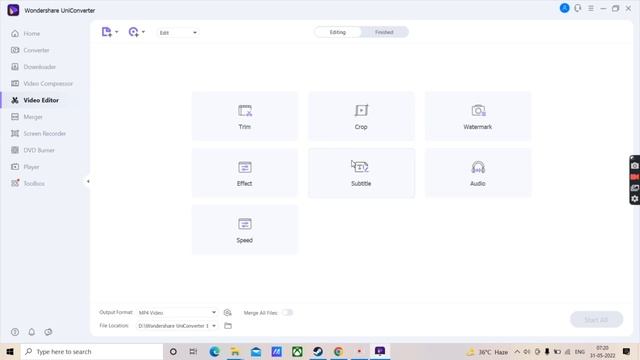Open the Audio tool
The height and width of the screenshot is (360, 640).
(478, 173)
